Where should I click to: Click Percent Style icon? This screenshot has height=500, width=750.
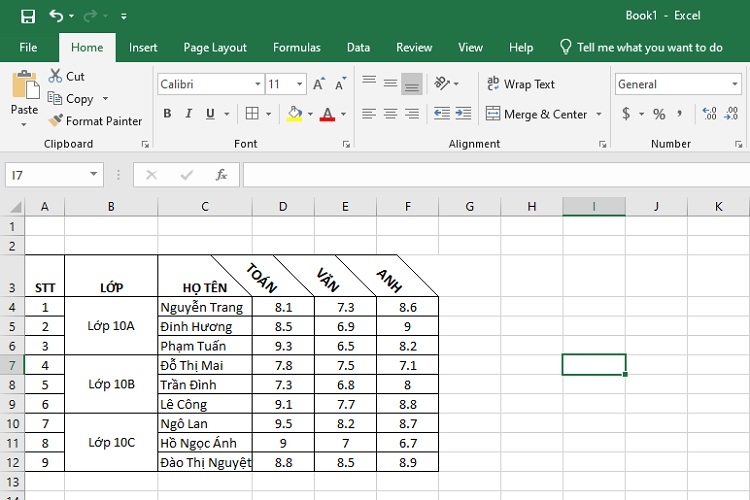659,114
